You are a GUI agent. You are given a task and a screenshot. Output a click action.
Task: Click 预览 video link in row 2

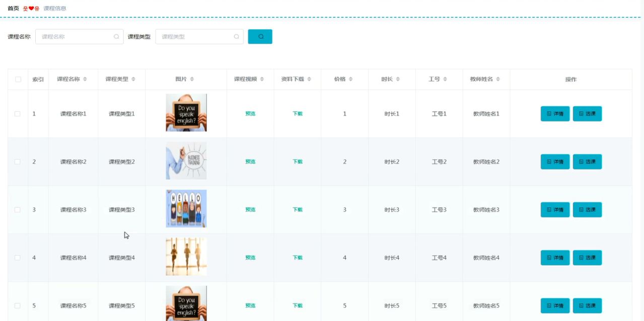point(250,162)
